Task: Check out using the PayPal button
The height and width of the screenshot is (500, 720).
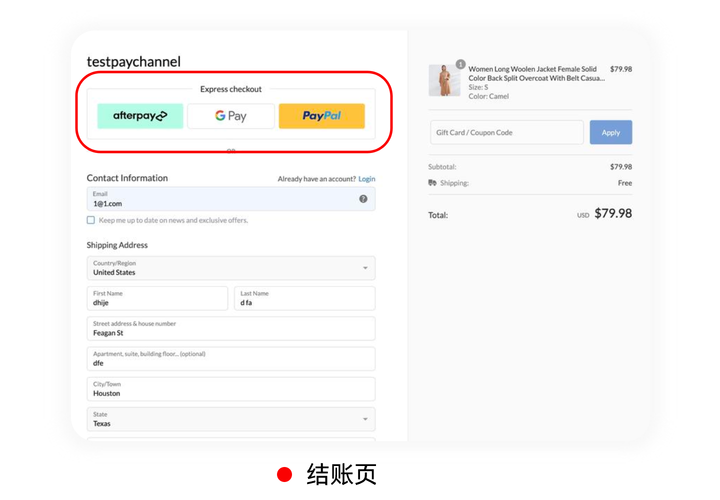Action: click(322, 116)
